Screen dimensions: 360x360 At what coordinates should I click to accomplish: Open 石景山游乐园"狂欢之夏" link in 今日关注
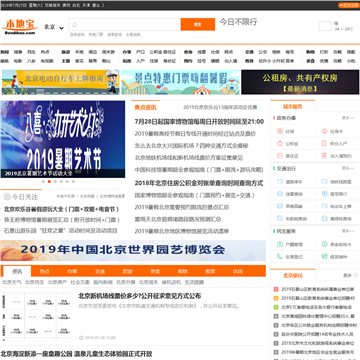coord(61,230)
